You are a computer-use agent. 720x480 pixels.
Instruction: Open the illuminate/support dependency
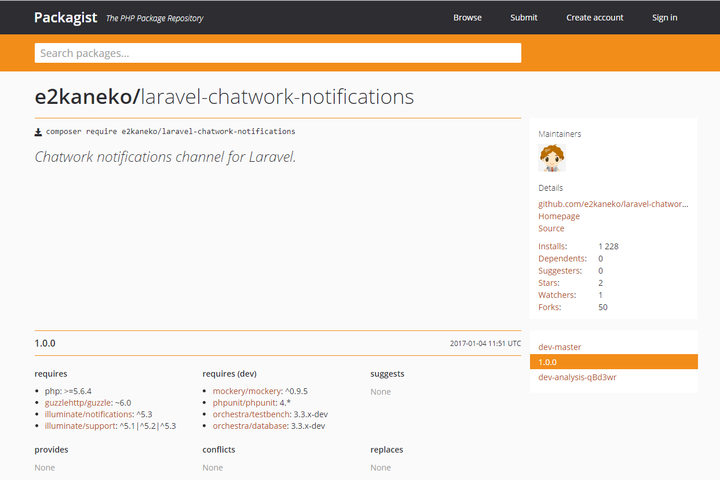pyautogui.click(x=80, y=426)
